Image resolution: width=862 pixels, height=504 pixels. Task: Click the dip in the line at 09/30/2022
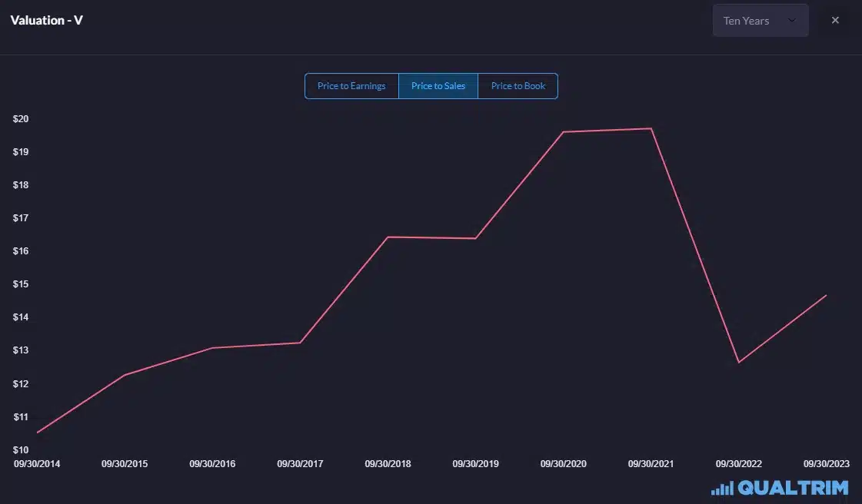[738, 360]
